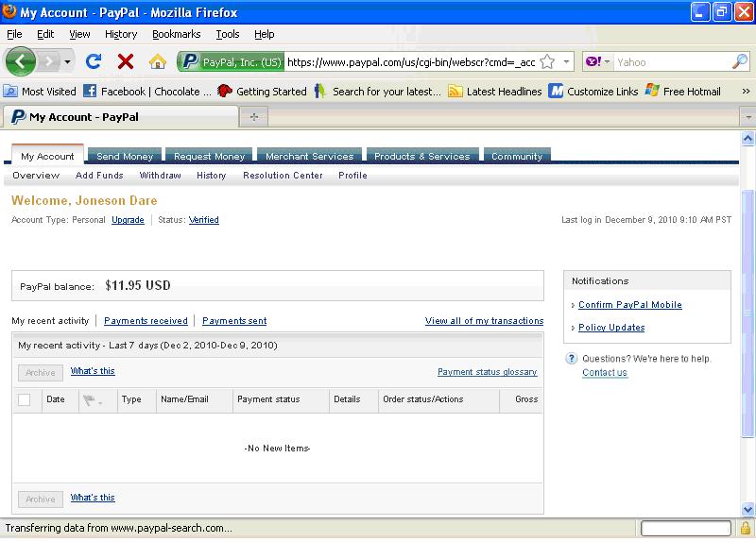Viewport: 756px width, 542px height.
Task: Open the View menu
Action: point(79,34)
